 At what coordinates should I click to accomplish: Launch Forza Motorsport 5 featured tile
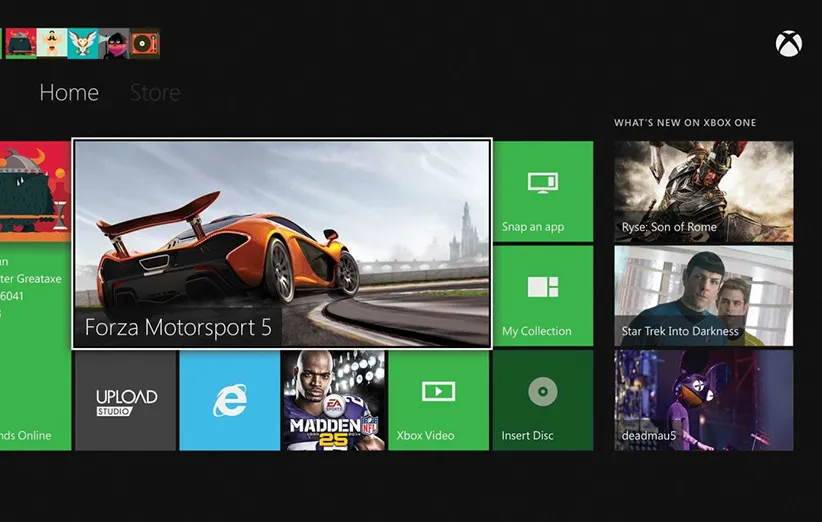282,244
